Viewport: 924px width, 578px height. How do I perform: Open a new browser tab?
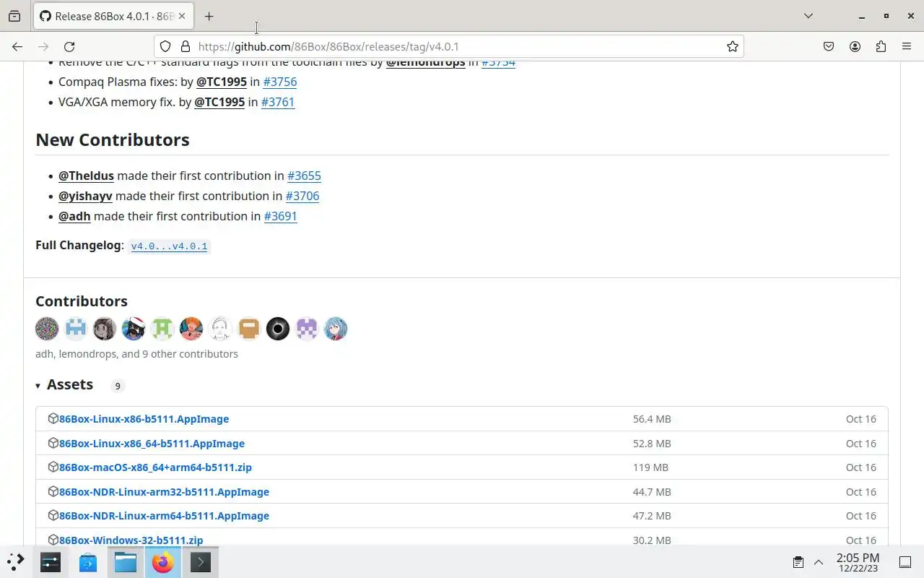pyautogui.click(x=209, y=16)
